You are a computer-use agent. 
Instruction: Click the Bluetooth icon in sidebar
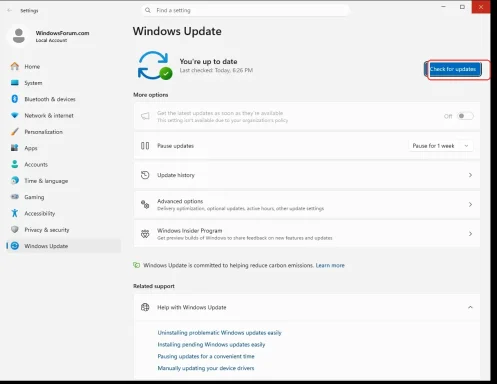(15, 99)
